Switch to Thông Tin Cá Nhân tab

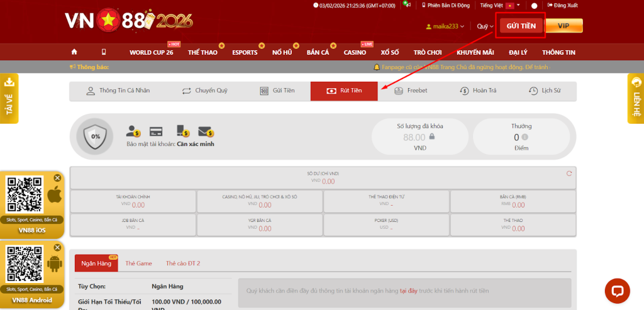pos(118,91)
